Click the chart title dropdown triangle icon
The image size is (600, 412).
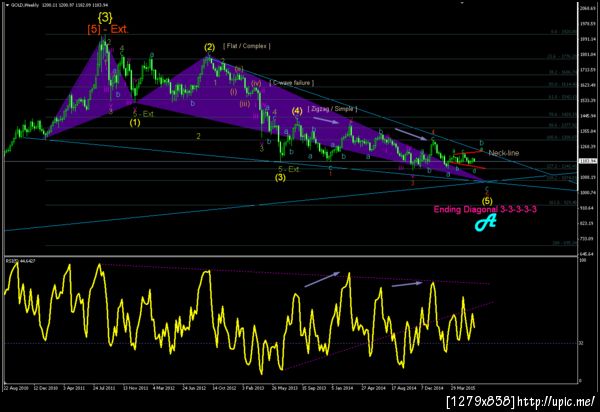[x=8, y=6]
